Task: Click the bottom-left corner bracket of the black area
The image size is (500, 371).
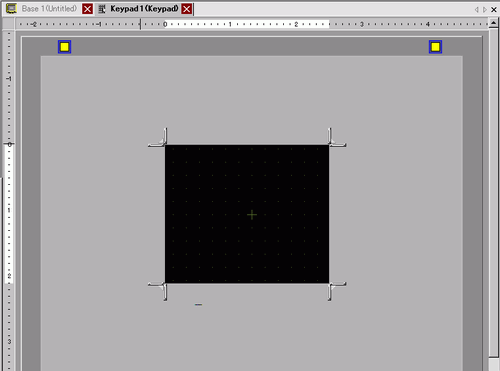Action: (x=158, y=291)
